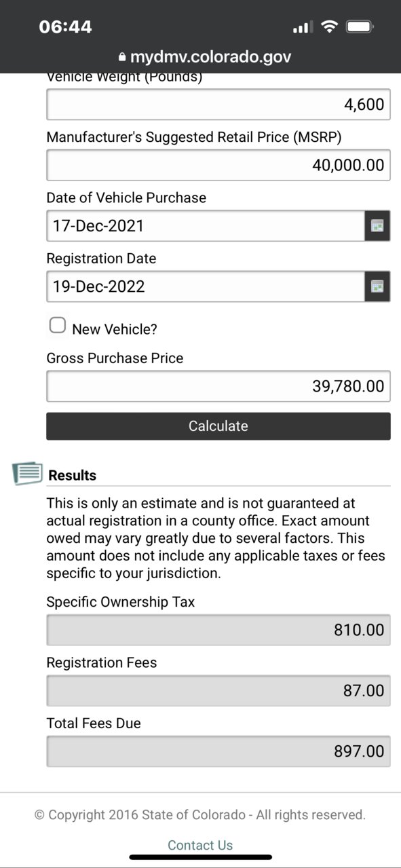Click the Total Fees Due result box
Image resolution: width=401 pixels, height=868 pixels.
click(218, 751)
